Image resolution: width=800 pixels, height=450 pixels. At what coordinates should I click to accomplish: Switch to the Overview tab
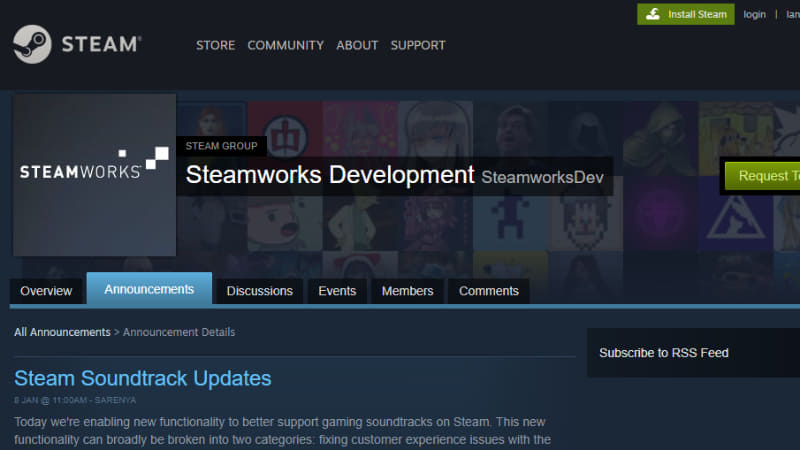46,291
